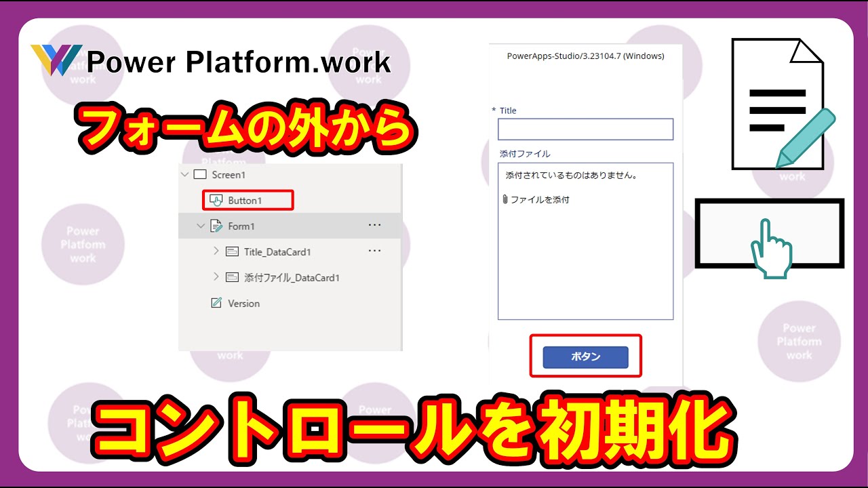The height and width of the screenshot is (488, 868).
Task: Click the Button1 control icon in tree
Action: pyautogui.click(x=216, y=201)
